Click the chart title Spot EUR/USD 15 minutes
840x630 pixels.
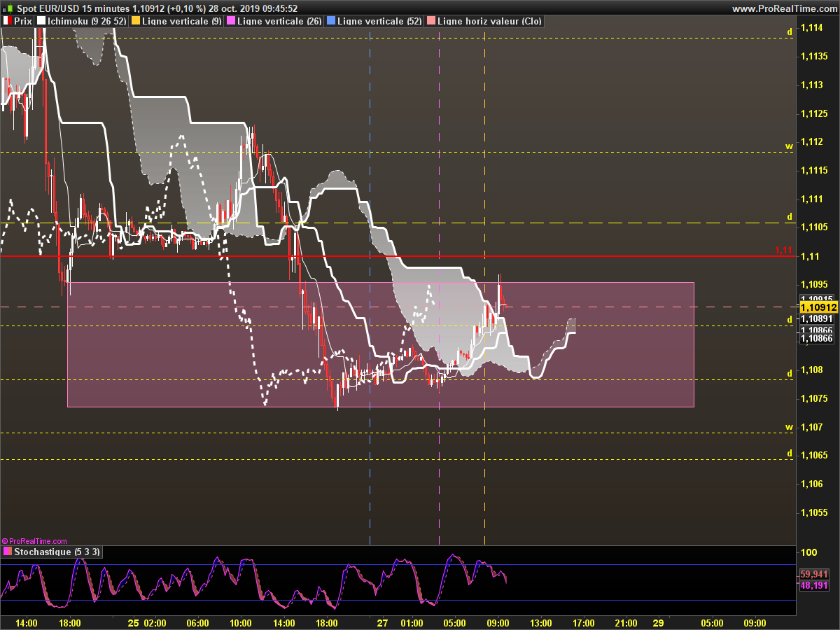click(x=73, y=8)
